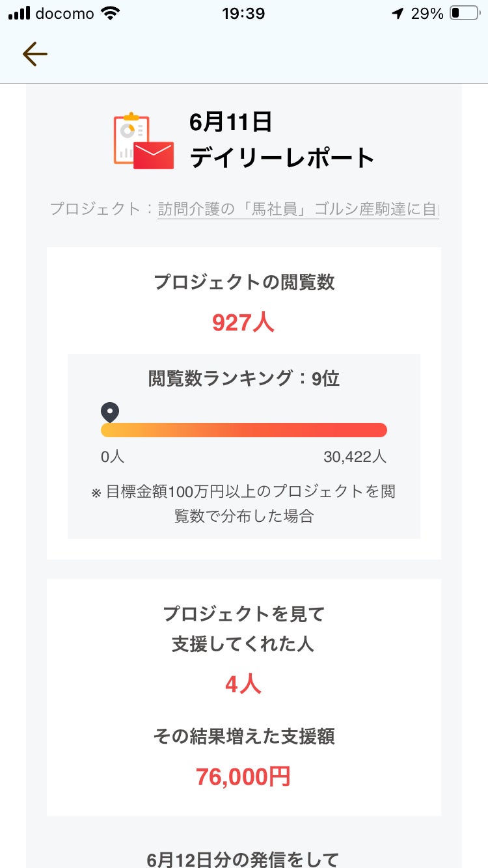The image size is (488, 868).
Task: Tap the back arrow icon
Action: pyautogui.click(x=34, y=55)
